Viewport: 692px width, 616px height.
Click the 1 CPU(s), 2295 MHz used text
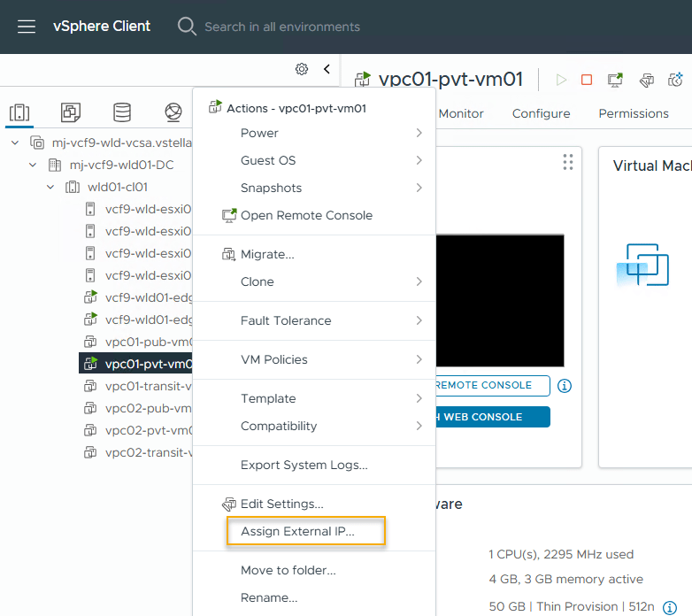pyautogui.click(x=561, y=554)
